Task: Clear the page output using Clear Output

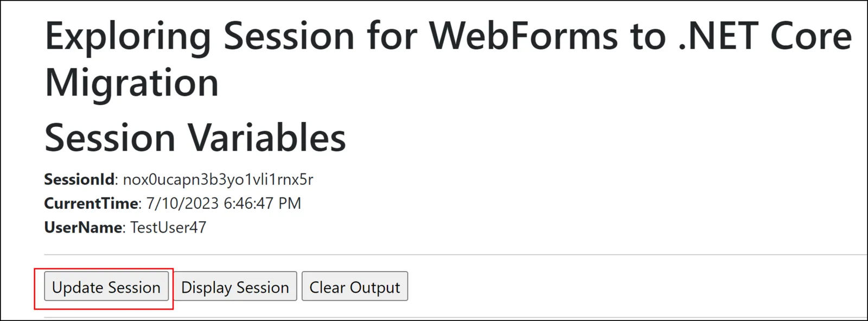Action: [x=354, y=286]
